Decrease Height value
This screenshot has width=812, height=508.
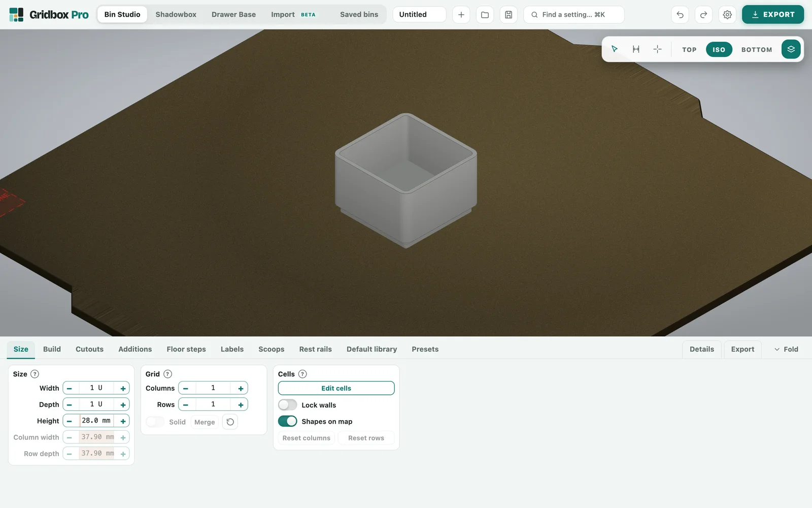(70, 421)
